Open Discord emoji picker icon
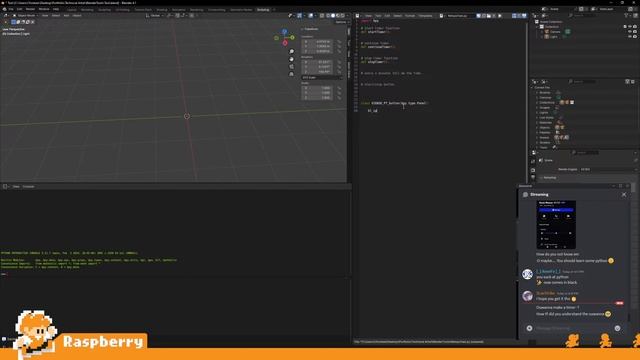This screenshot has width=640, height=360. tap(618, 328)
